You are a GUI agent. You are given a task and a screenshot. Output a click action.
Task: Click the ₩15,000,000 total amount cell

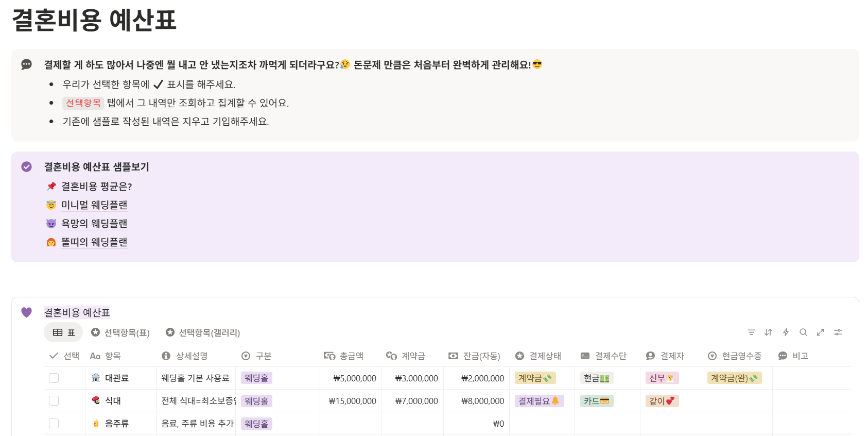(x=351, y=400)
